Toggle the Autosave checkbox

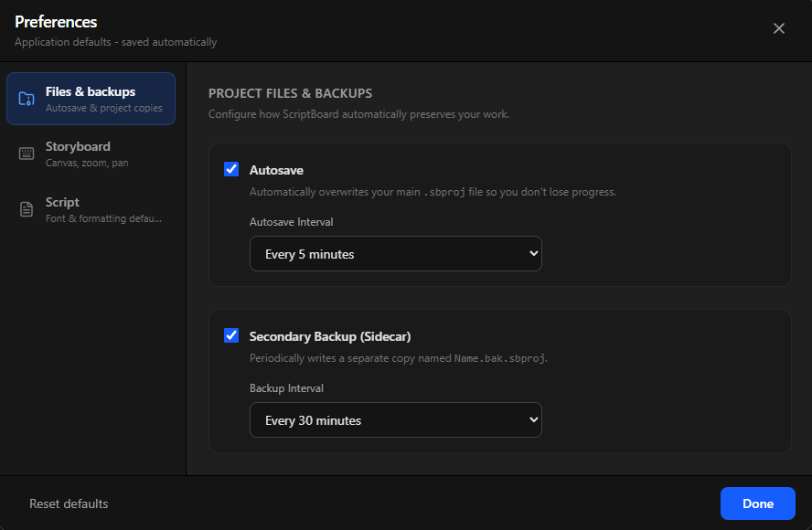pos(231,169)
